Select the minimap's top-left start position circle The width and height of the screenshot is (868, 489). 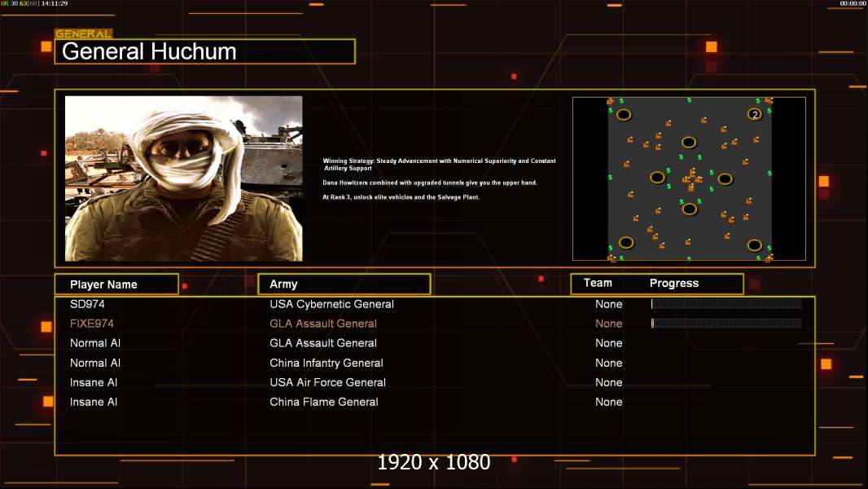(x=624, y=115)
